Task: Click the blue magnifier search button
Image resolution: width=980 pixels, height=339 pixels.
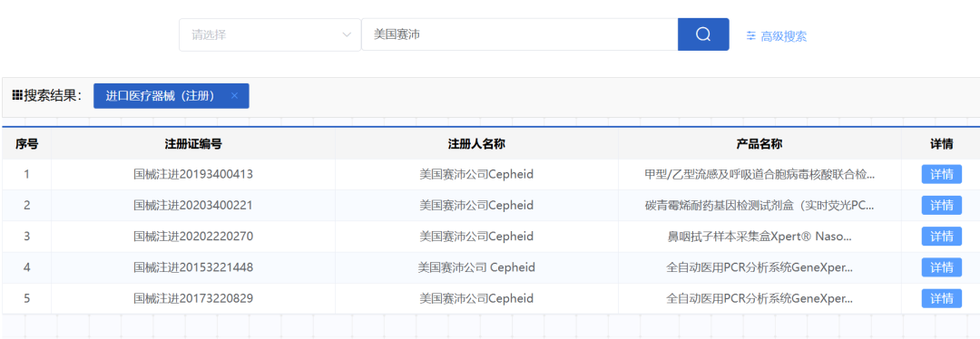Action: click(x=703, y=34)
